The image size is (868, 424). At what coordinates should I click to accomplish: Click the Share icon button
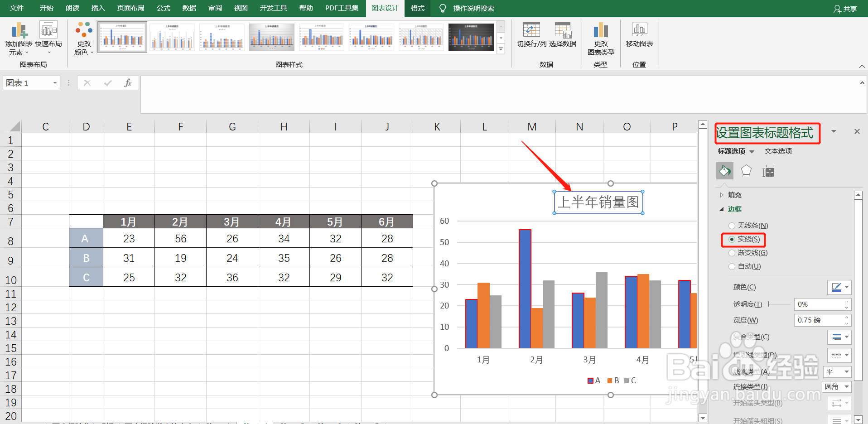[x=845, y=9]
